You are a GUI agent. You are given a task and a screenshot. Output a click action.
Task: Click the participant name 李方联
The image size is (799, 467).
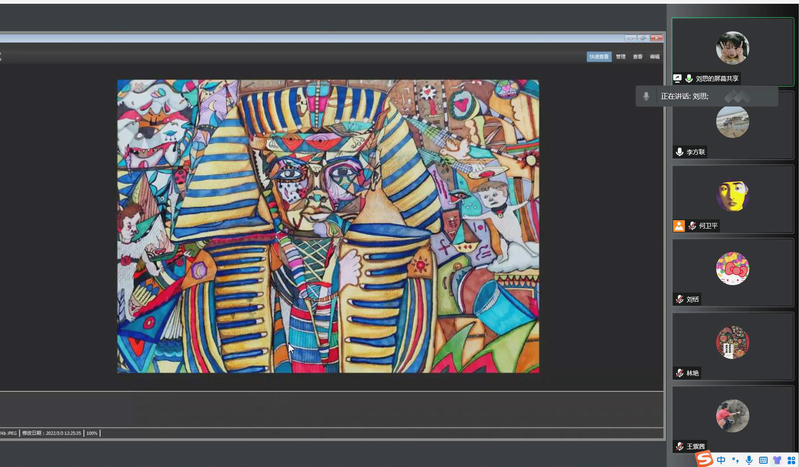pyautogui.click(x=695, y=152)
